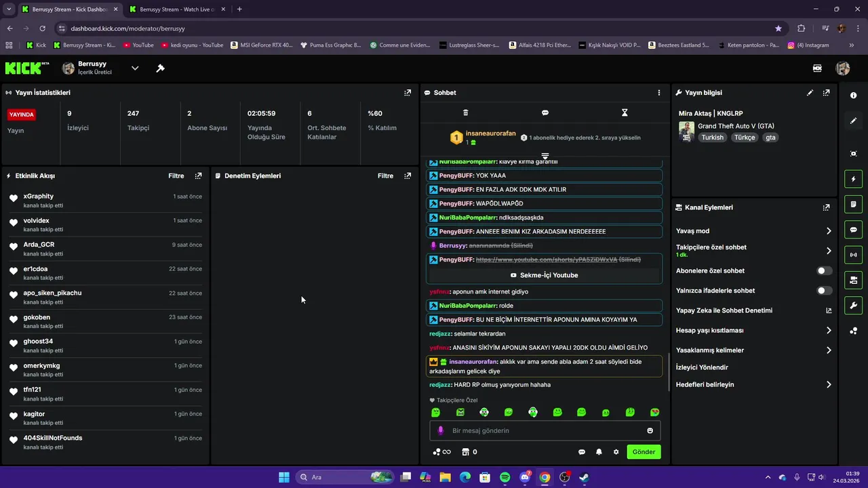Click info icon in right sidebar
The height and width of the screenshot is (488, 868).
click(853, 96)
